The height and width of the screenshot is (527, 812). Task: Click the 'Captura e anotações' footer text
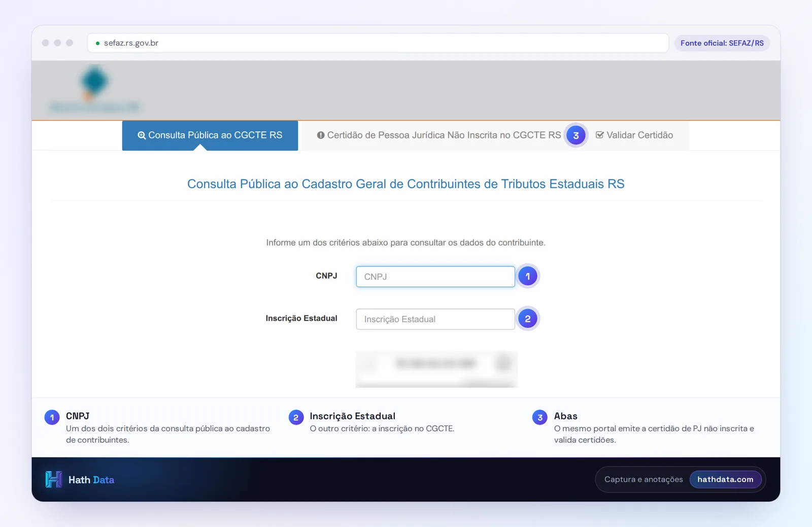coord(644,479)
